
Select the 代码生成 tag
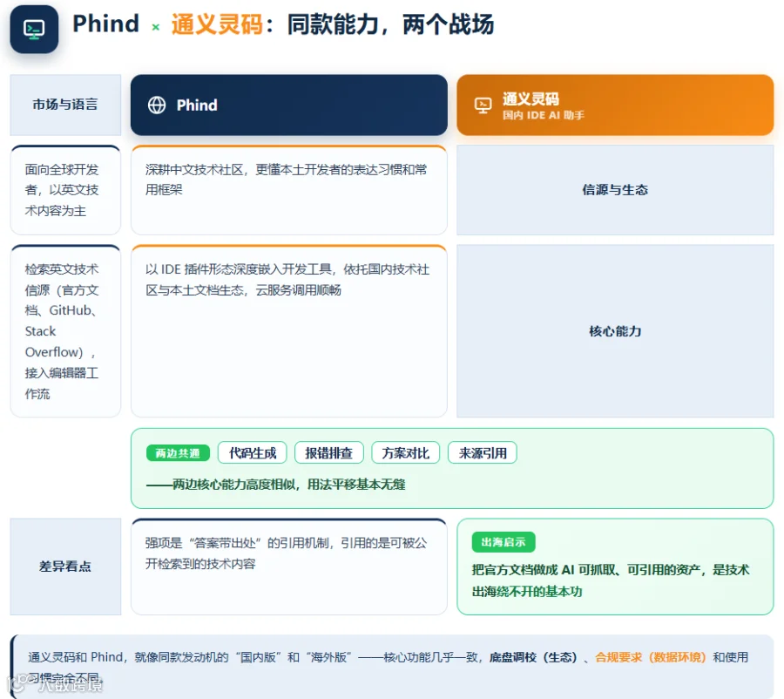(253, 453)
